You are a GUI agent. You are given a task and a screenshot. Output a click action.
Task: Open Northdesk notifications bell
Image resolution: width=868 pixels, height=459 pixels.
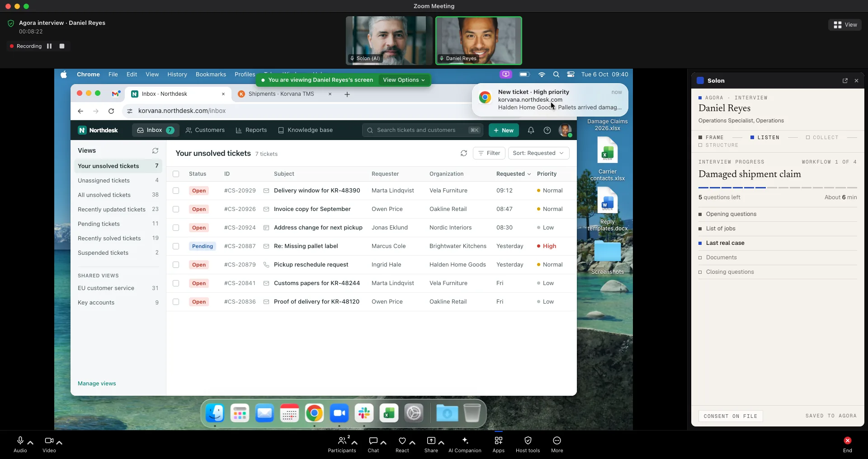(x=531, y=130)
